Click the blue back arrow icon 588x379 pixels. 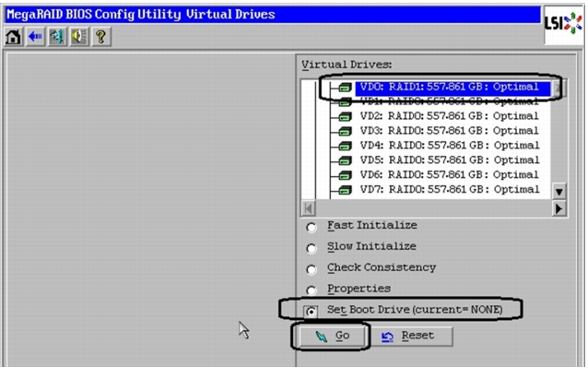pos(35,37)
